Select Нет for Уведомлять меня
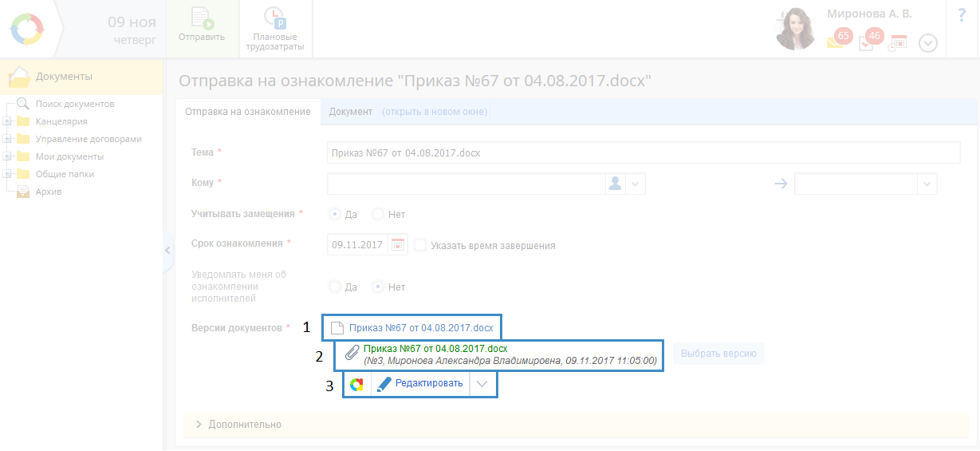 [x=379, y=287]
